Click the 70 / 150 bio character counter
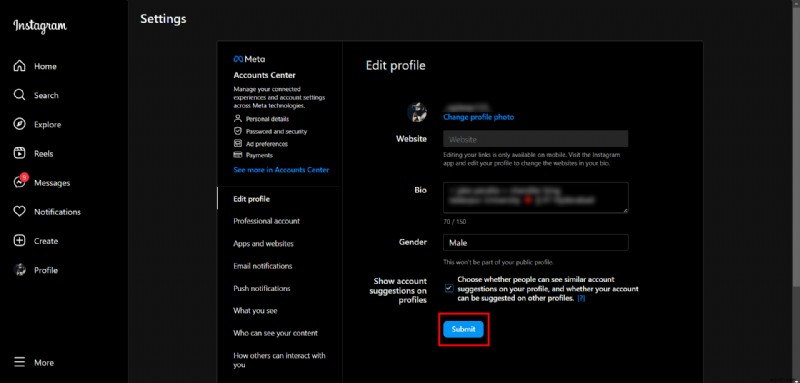The width and height of the screenshot is (800, 383). click(455, 222)
